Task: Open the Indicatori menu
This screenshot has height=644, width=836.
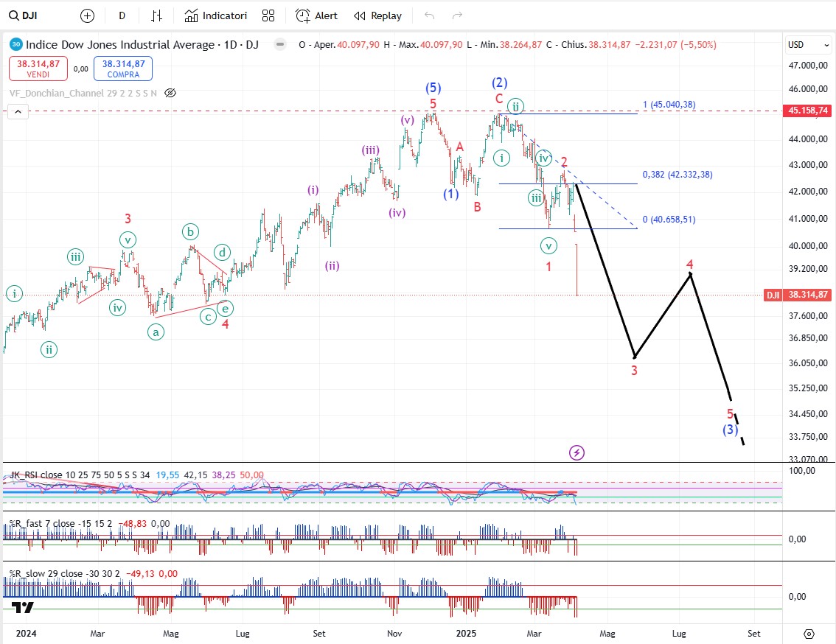Action: (x=216, y=16)
